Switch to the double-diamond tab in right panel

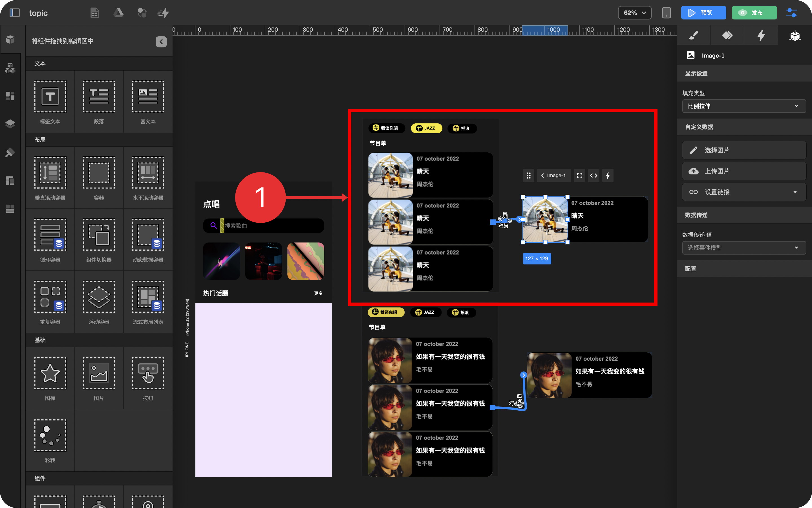[x=727, y=35]
